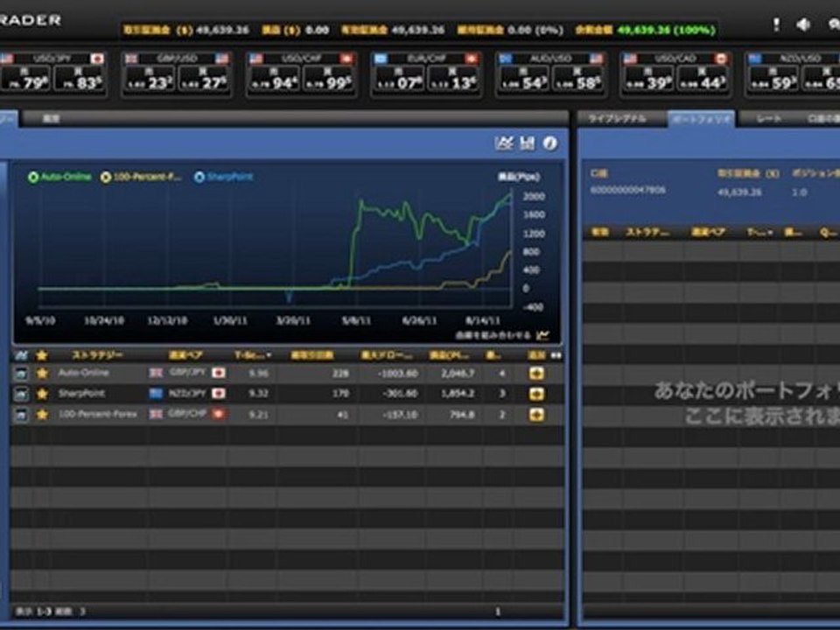
Task: Add Auto-Online to portfolio with plus button
Action: coord(536,374)
